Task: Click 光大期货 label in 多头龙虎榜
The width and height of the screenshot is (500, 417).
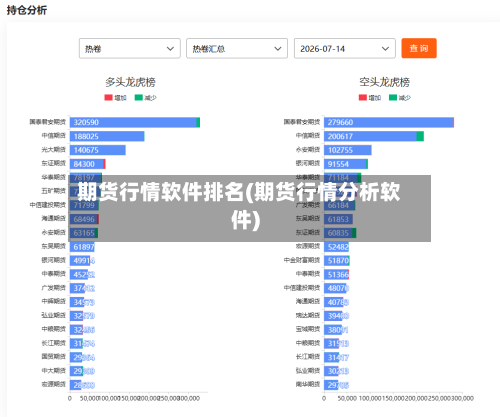Action: [x=54, y=150]
